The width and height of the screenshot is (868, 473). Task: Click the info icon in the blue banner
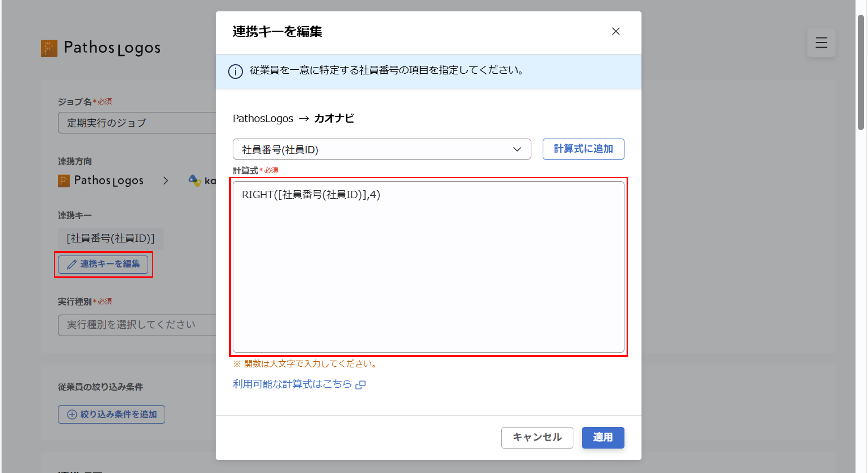pyautogui.click(x=235, y=71)
